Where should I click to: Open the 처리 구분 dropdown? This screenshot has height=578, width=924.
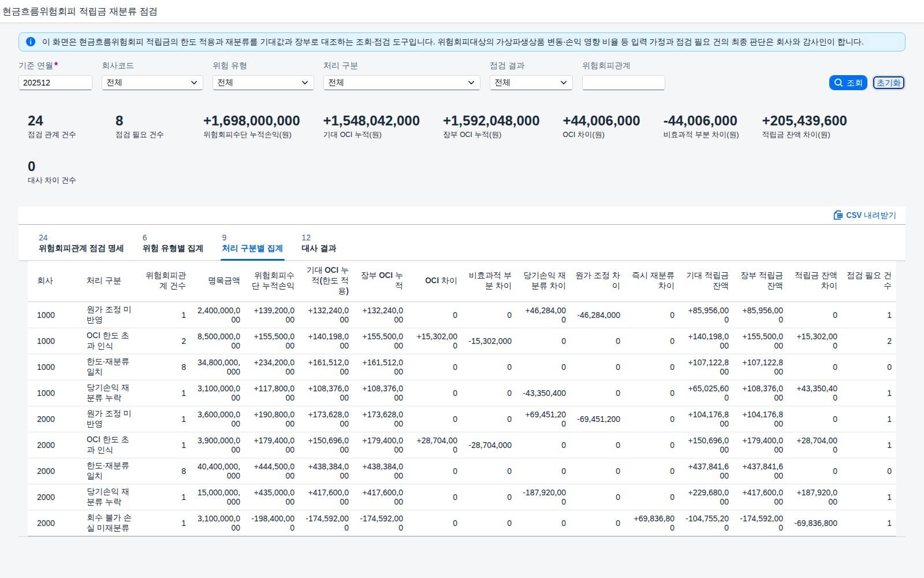[402, 83]
